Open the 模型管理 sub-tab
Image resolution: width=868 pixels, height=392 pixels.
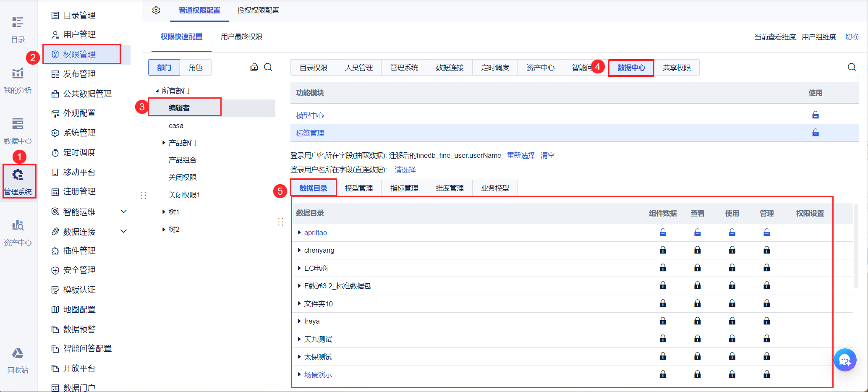[359, 188]
